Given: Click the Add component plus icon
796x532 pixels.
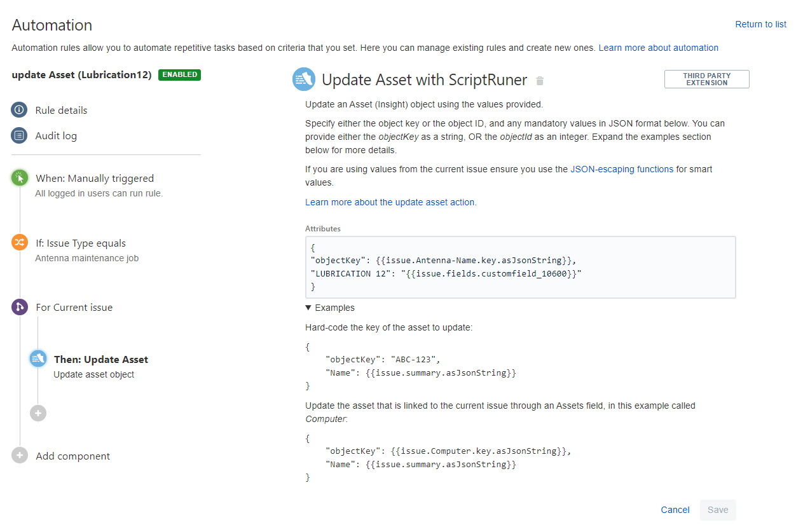Looking at the screenshot, I should (x=19, y=455).
